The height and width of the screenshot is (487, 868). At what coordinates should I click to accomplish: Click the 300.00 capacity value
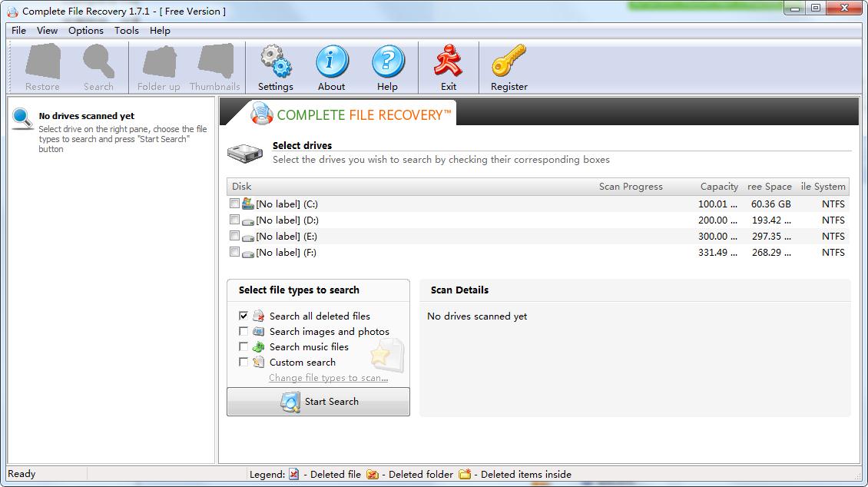tap(717, 237)
